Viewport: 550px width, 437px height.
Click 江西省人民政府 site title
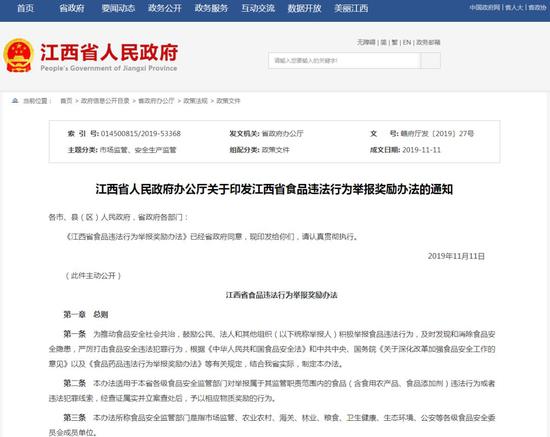[x=109, y=52]
